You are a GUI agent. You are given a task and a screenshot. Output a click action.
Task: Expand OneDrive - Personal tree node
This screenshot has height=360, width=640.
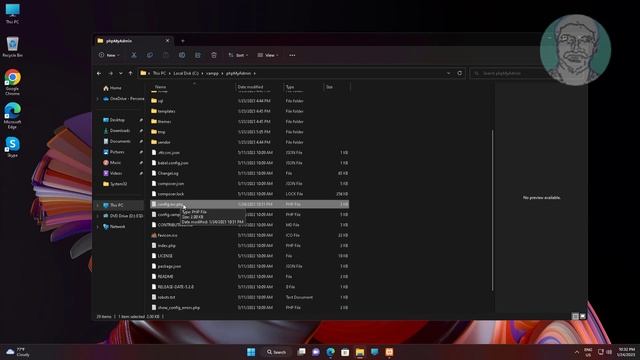pyautogui.click(x=98, y=99)
